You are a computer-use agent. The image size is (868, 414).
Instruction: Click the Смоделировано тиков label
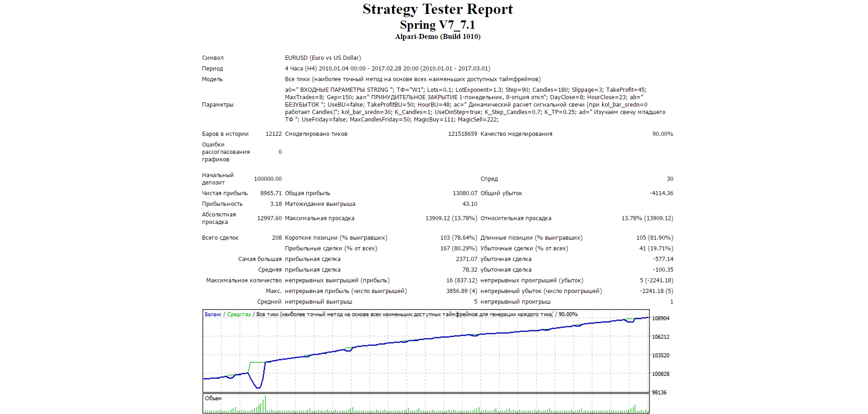316,134
